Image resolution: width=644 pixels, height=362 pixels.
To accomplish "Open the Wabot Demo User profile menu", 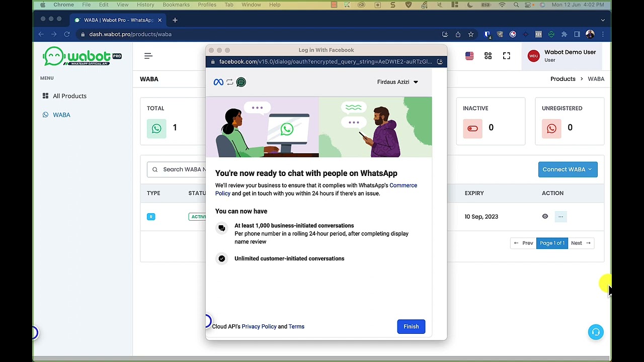I will pyautogui.click(x=561, y=56).
